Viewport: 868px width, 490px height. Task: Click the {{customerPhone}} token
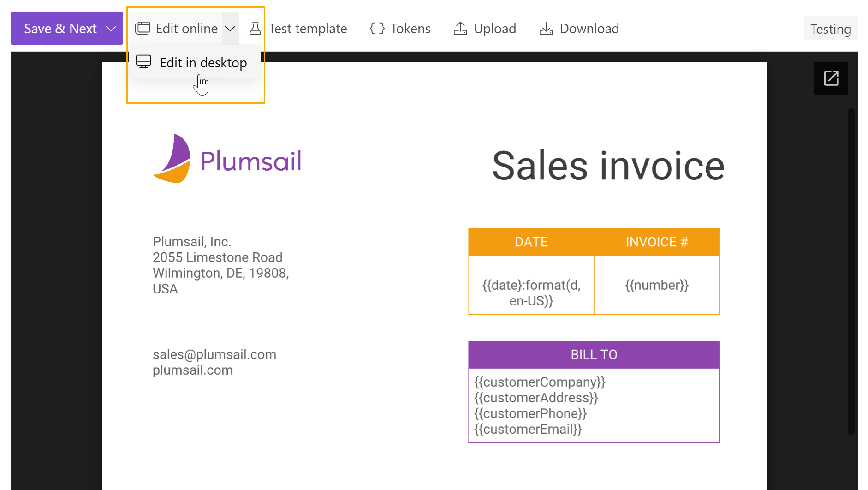tap(530, 413)
